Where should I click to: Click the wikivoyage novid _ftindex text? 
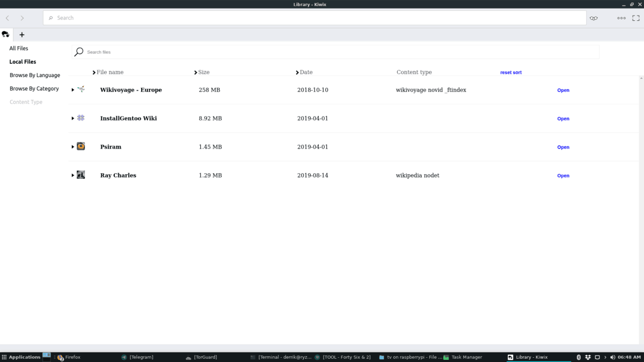[x=431, y=90]
